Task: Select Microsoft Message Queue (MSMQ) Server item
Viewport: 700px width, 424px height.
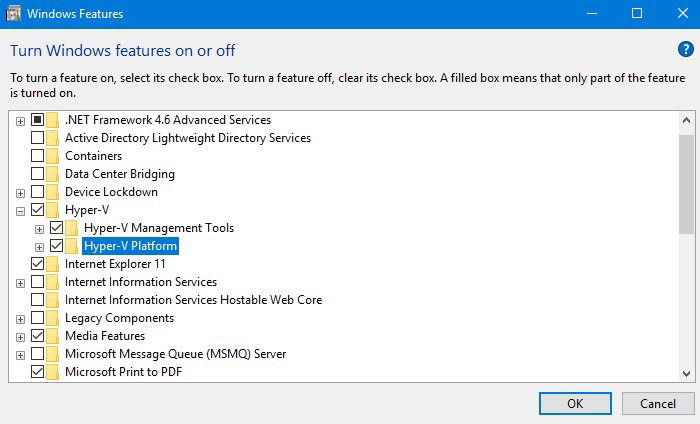Action: 175,354
